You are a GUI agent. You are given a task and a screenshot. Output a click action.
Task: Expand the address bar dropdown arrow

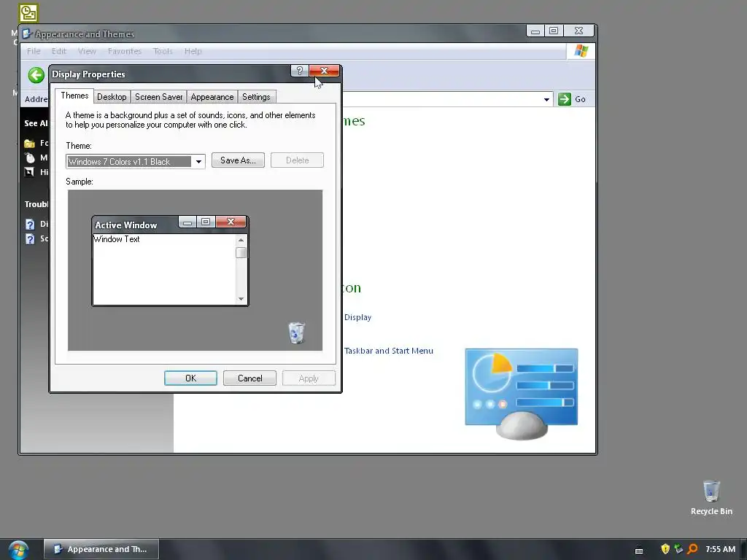click(x=546, y=99)
